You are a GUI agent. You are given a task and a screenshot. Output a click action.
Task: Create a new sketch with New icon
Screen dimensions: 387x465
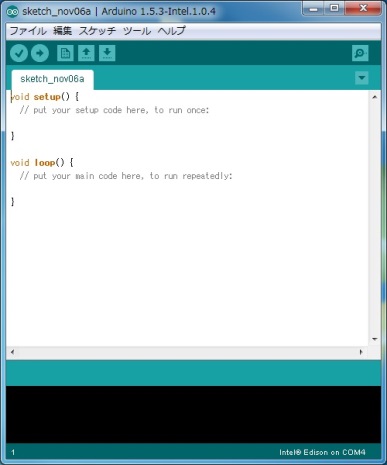pyautogui.click(x=65, y=53)
